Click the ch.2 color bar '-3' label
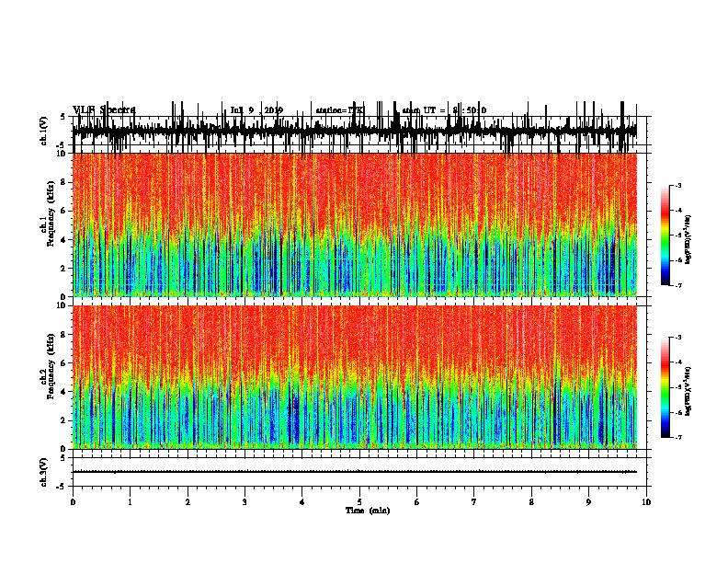The height and width of the screenshot is (563, 728). 677,338
